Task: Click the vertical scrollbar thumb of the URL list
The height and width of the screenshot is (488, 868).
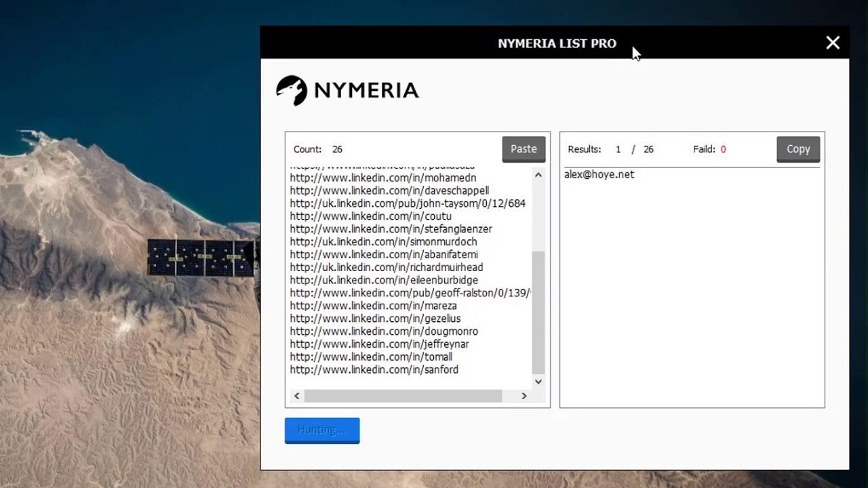Action: point(538,312)
